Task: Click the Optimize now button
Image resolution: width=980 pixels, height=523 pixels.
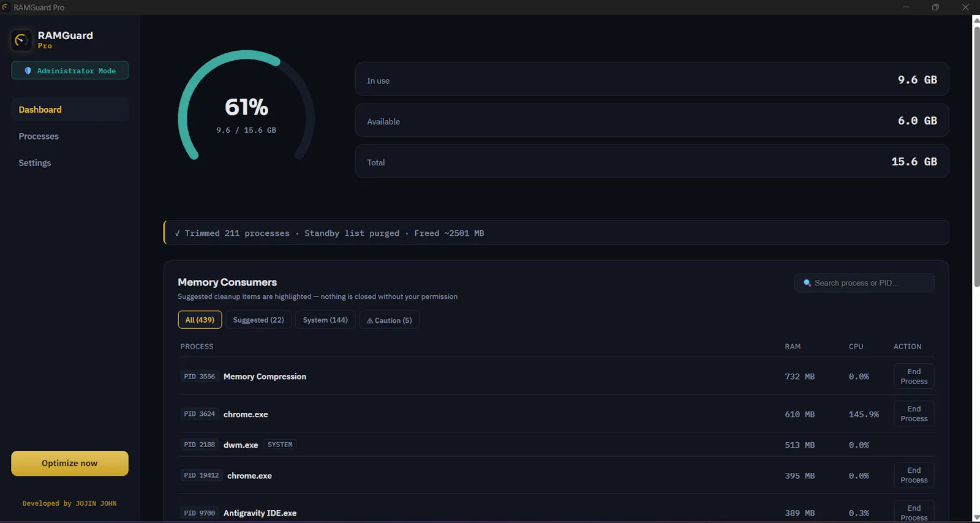Action: [70, 463]
